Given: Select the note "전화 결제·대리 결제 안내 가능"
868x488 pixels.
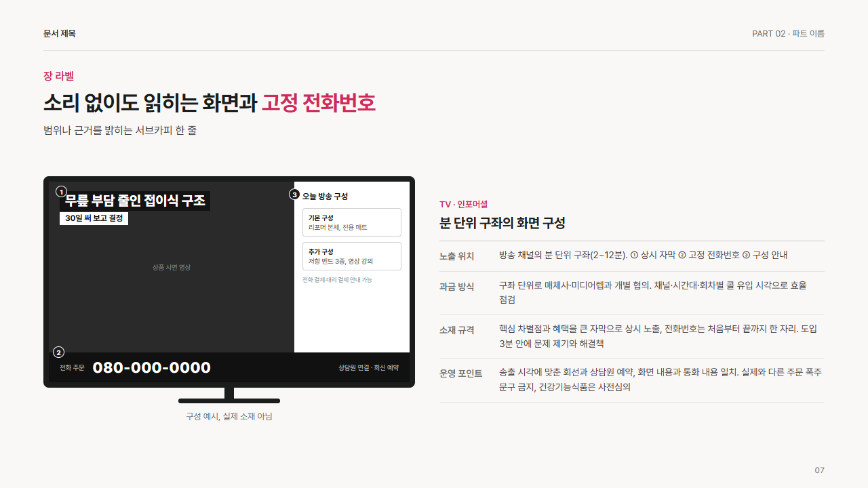Looking at the screenshot, I should [337, 279].
